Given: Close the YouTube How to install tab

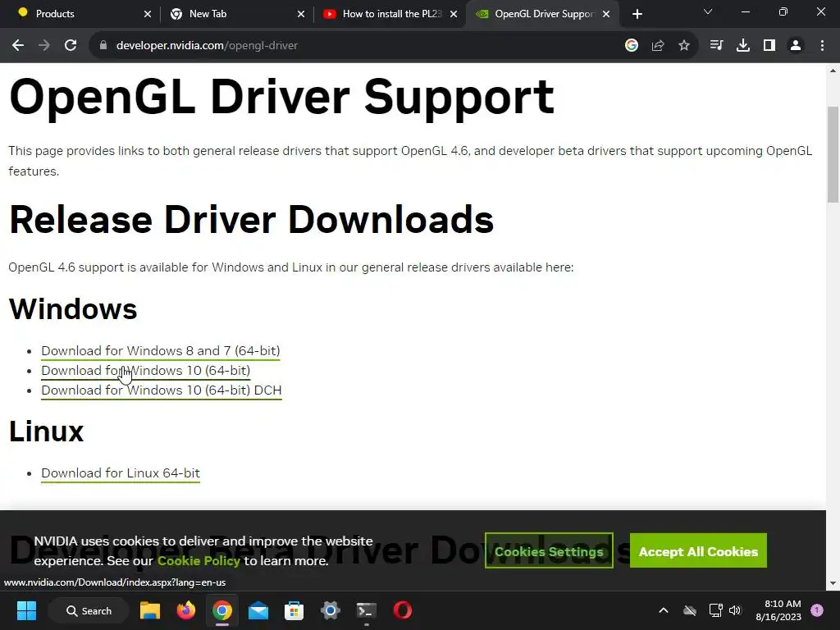Looking at the screenshot, I should [x=454, y=14].
